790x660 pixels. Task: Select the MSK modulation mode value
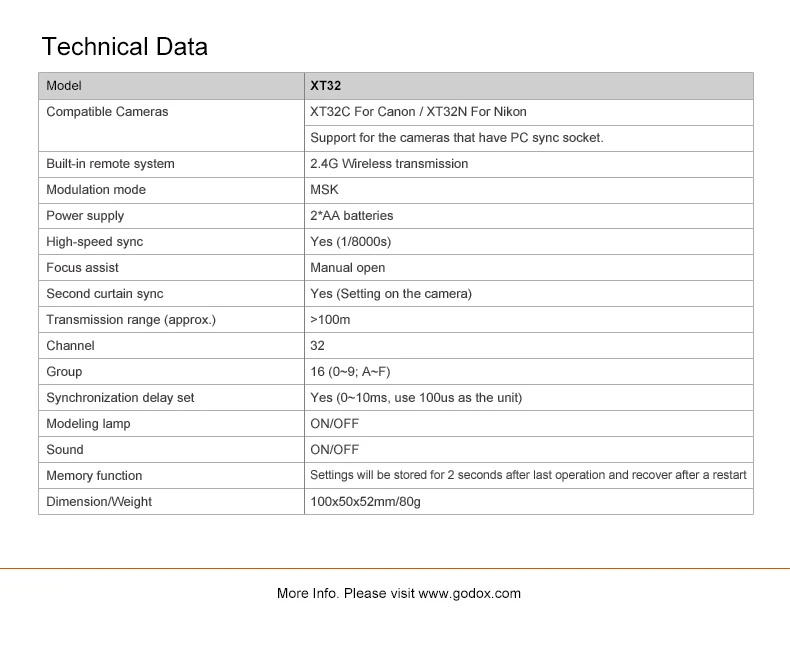[x=324, y=190]
